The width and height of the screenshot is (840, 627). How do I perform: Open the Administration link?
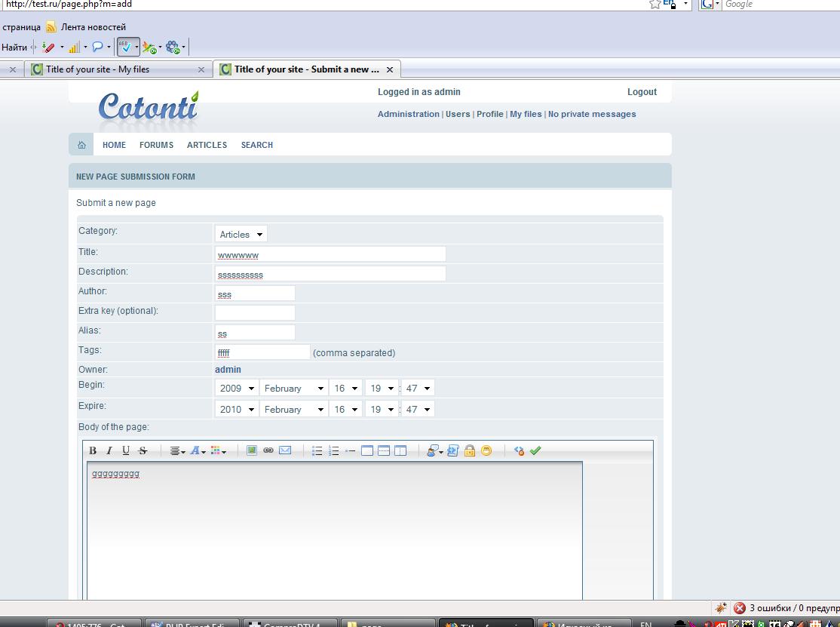(408, 114)
